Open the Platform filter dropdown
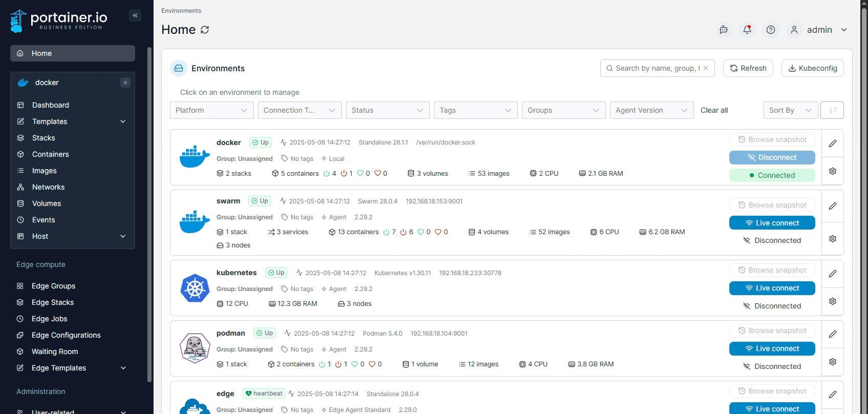 tap(211, 110)
